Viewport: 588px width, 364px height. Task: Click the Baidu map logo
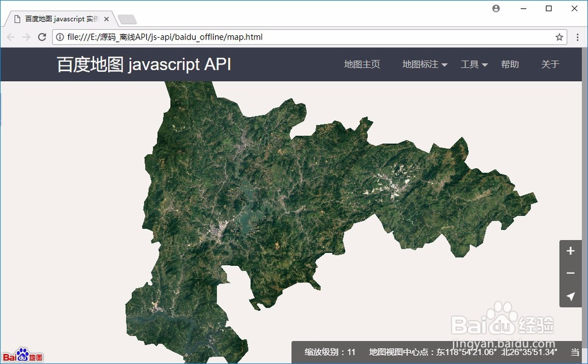tap(24, 355)
